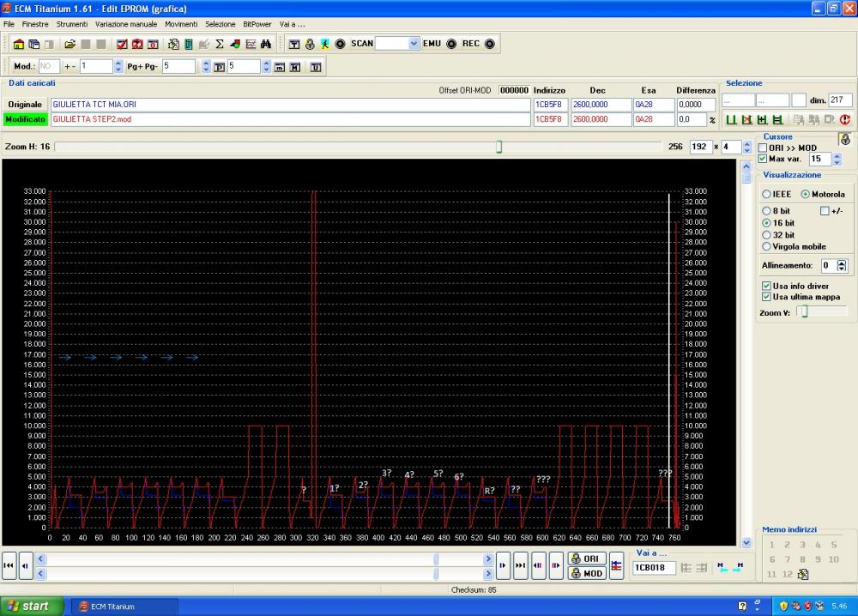
Task: Click the colored shapes 3D view icon
Action: tap(235, 45)
